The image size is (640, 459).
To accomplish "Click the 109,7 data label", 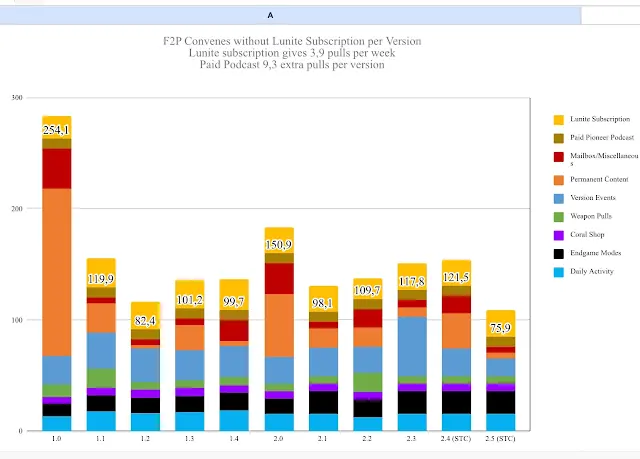I will pos(367,290).
